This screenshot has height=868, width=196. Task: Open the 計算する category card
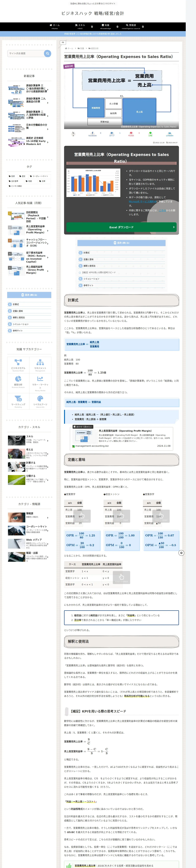[x=28, y=467]
